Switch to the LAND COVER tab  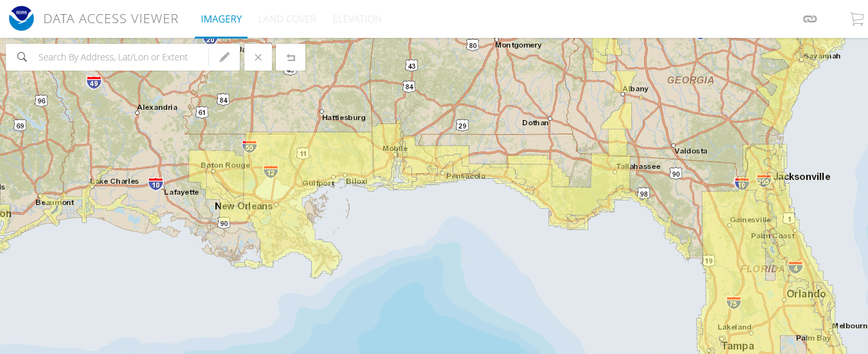coord(287,19)
